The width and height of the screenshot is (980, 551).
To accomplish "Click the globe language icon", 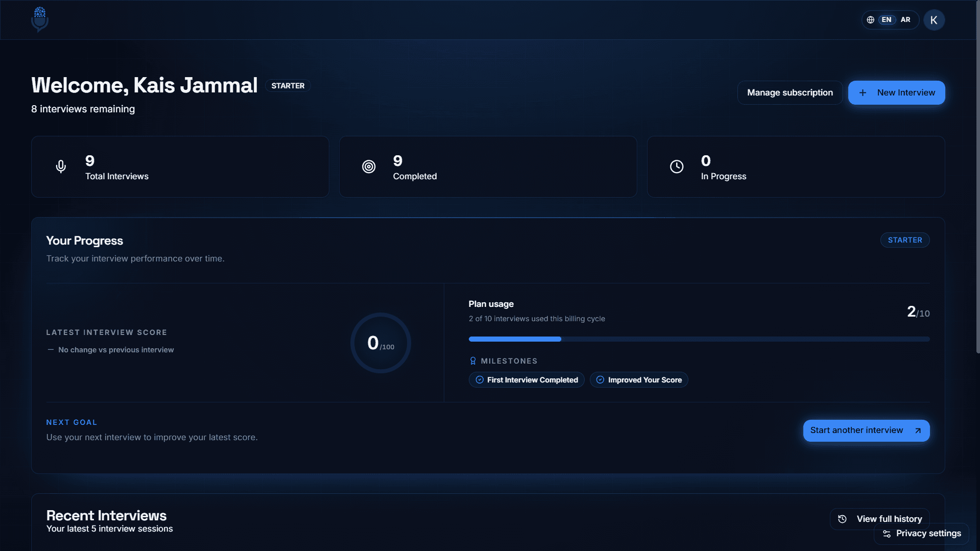I will [871, 20].
